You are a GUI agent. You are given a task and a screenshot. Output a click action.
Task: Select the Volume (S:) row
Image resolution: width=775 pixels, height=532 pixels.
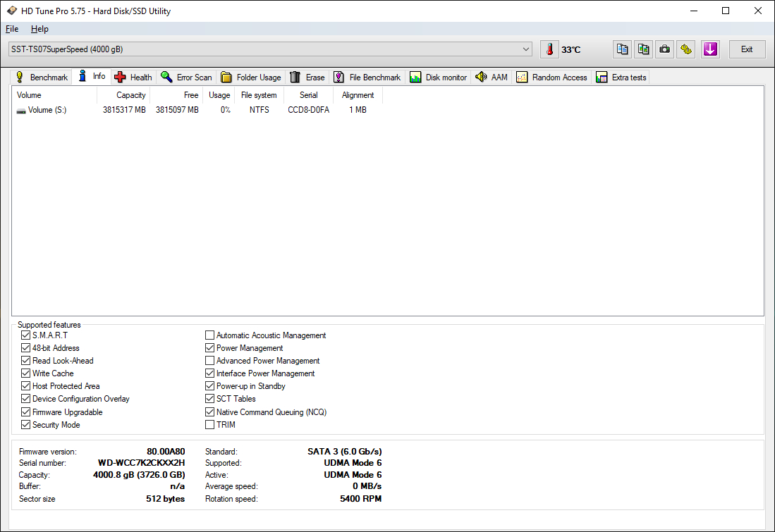197,110
